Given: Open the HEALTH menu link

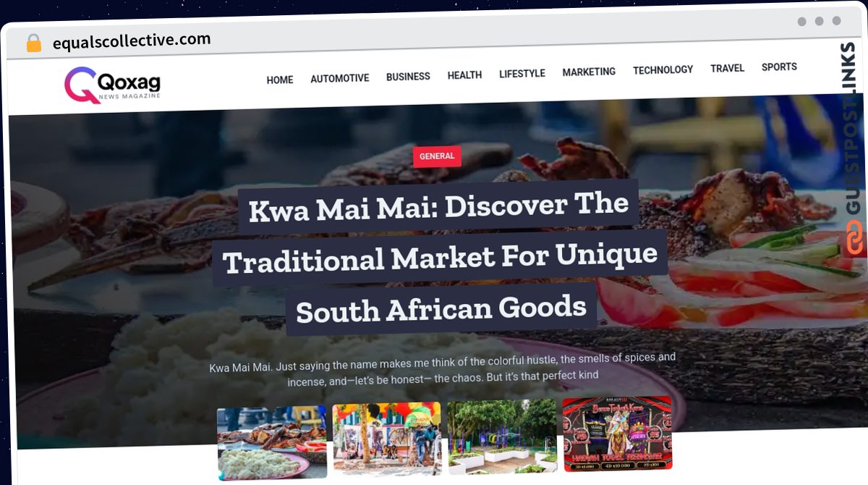Looking at the screenshot, I should click(464, 75).
